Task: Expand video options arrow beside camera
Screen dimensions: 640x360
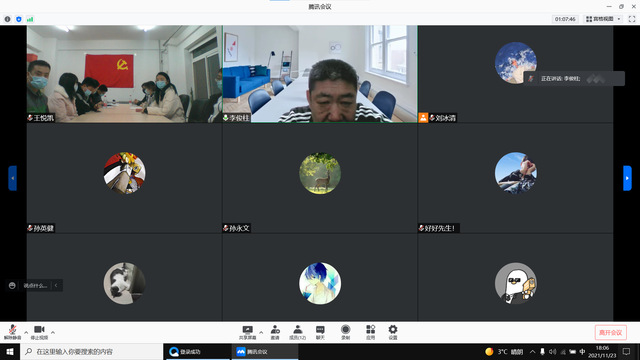Action: click(53, 332)
